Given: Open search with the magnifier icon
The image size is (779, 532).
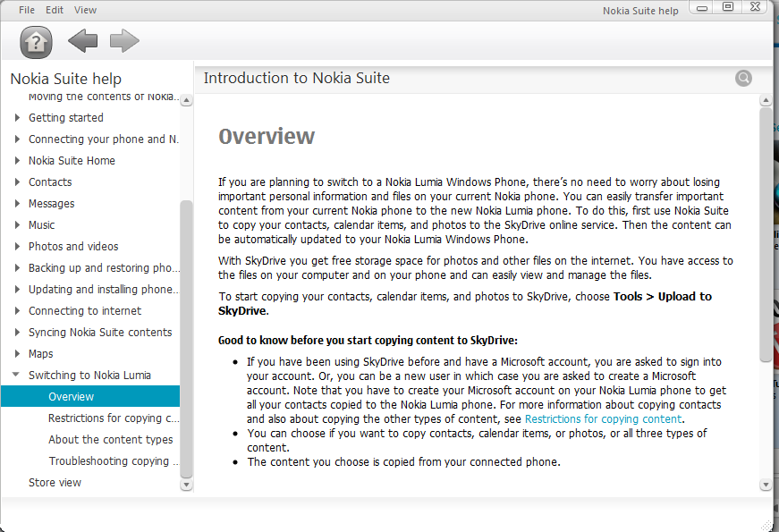Looking at the screenshot, I should [743, 78].
